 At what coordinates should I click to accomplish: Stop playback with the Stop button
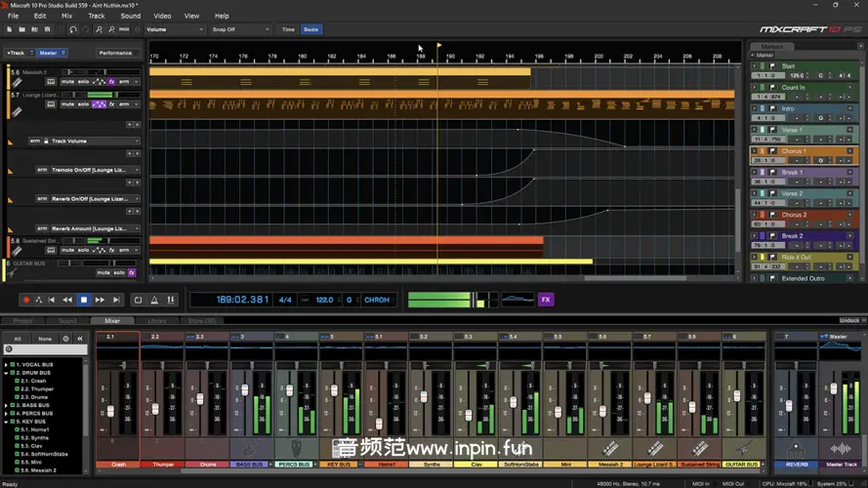click(84, 300)
